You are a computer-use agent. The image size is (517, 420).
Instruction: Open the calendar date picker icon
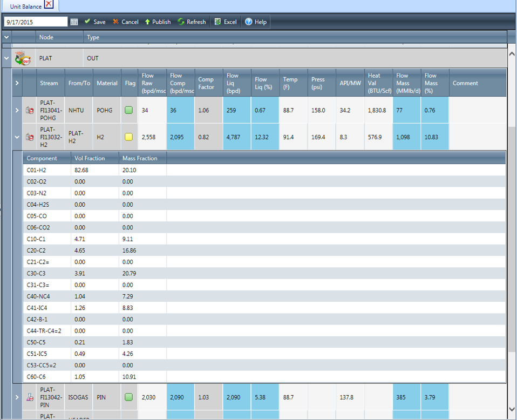tap(74, 22)
